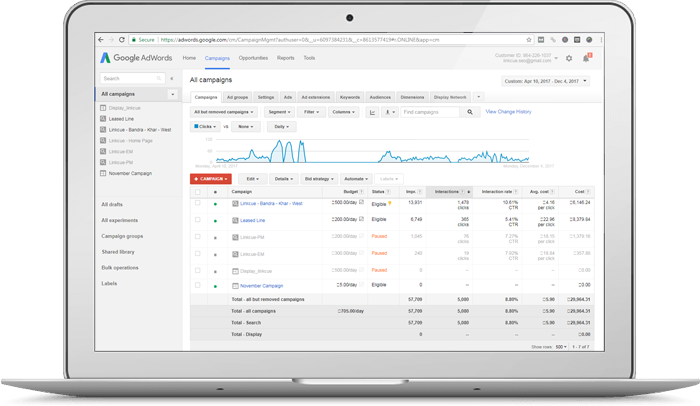This screenshot has width=700, height=406.
Task: Click the search campaign icon for Linkcue-EM row
Action: [235, 254]
